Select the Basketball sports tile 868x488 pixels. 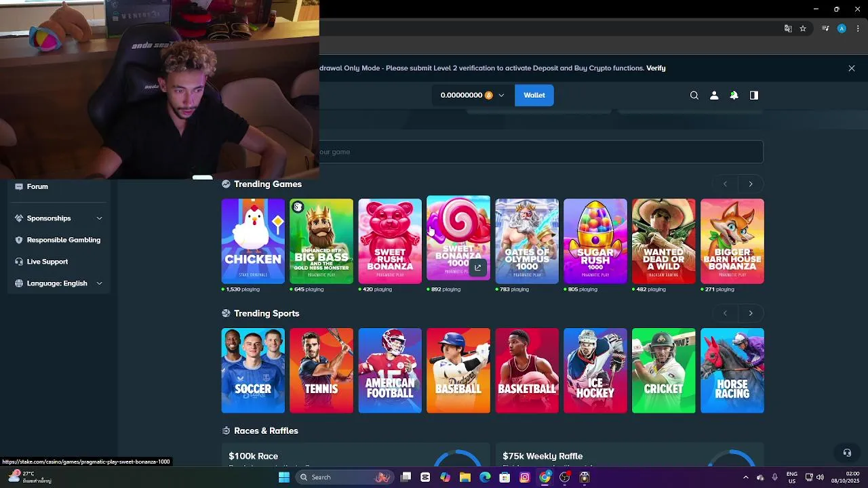pos(527,371)
